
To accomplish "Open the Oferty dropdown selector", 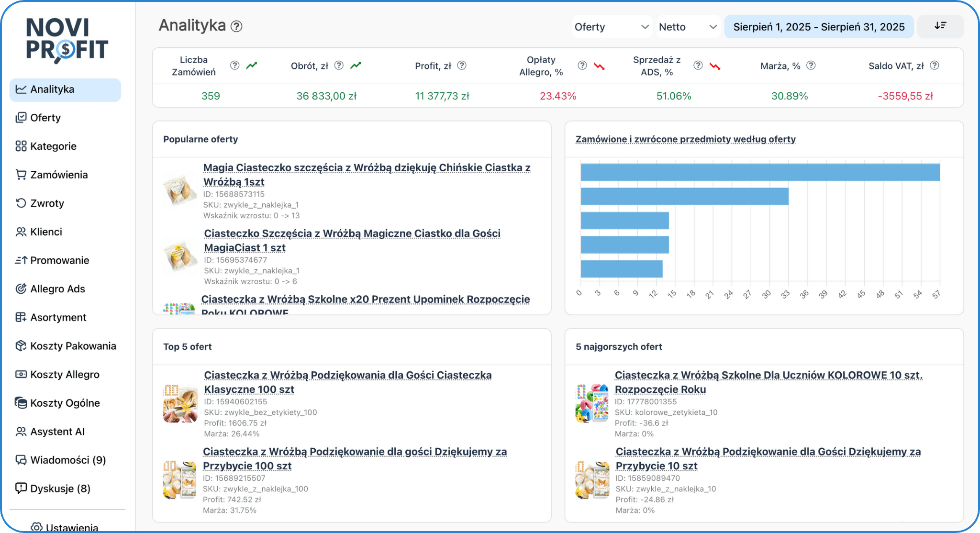I will pos(611,27).
